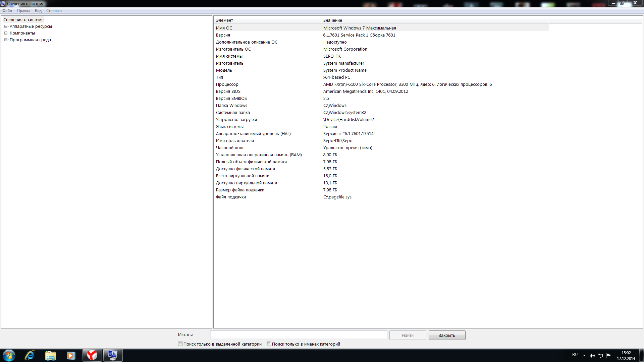Open the Windows Start orb

[9, 355]
